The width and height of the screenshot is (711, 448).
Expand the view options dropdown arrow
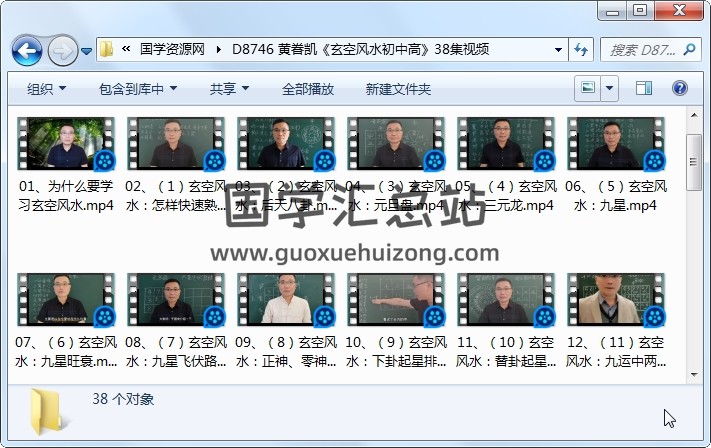coord(610,88)
